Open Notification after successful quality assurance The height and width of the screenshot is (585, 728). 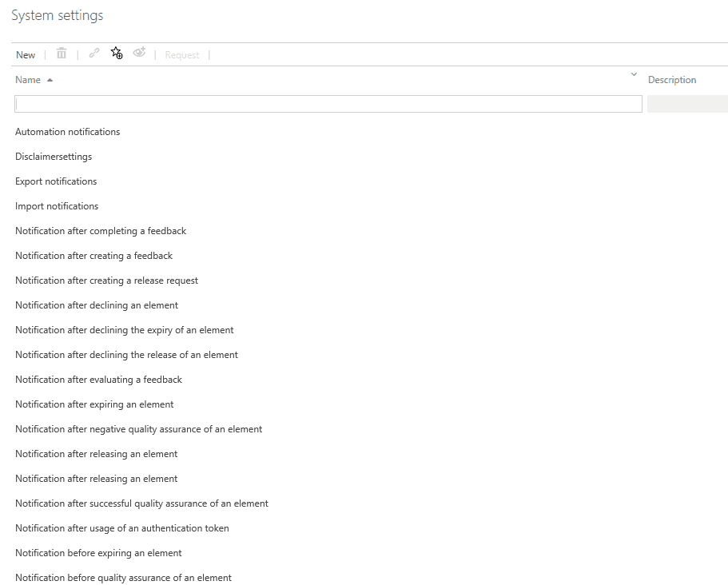pyautogui.click(x=141, y=503)
